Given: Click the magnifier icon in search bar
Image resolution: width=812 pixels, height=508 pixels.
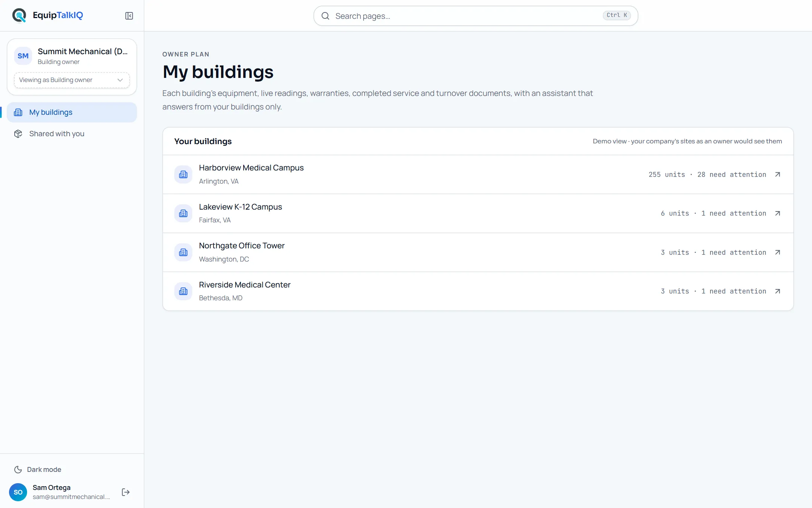Looking at the screenshot, I should coord(326,16).
